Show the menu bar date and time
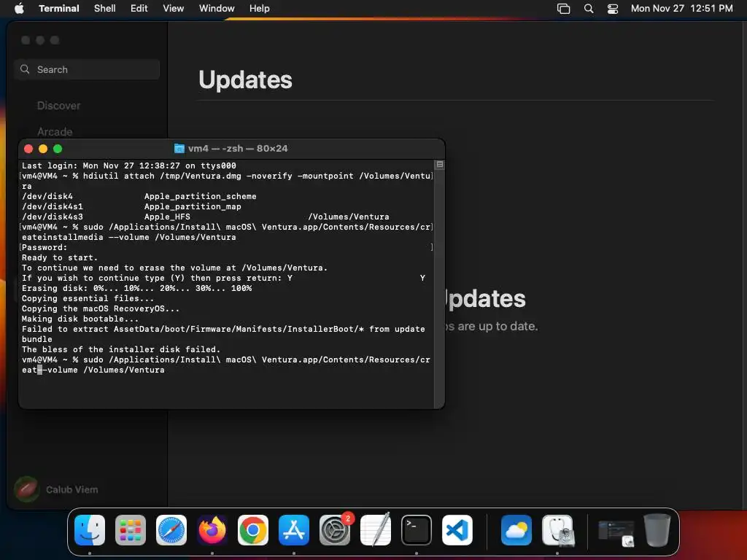 click(682, 8)
